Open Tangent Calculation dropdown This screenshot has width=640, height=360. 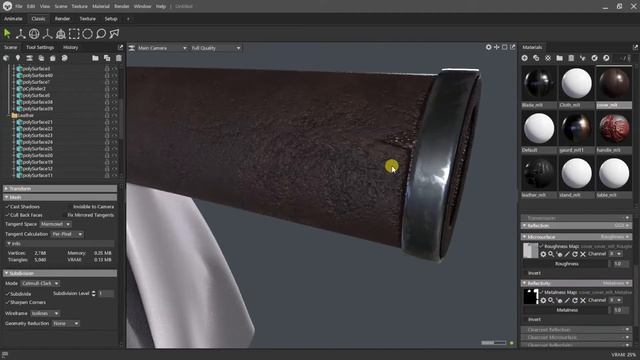67,234
